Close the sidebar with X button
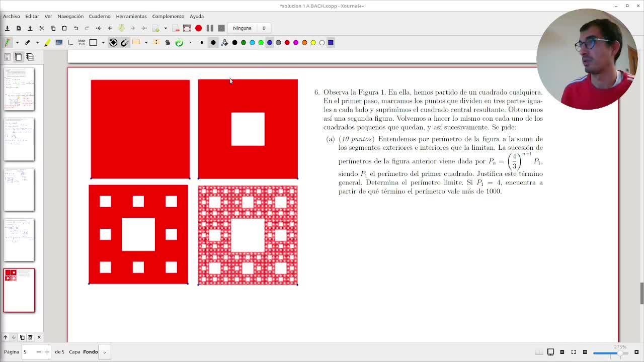The height and width of the screenshot is (362, 644). (39, 337)
